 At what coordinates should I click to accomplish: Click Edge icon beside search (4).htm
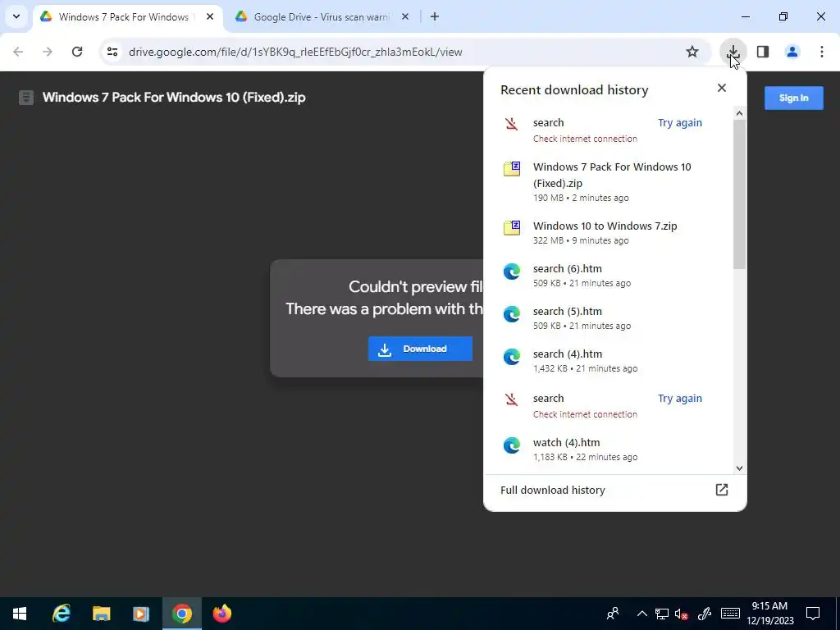point(512,357)
